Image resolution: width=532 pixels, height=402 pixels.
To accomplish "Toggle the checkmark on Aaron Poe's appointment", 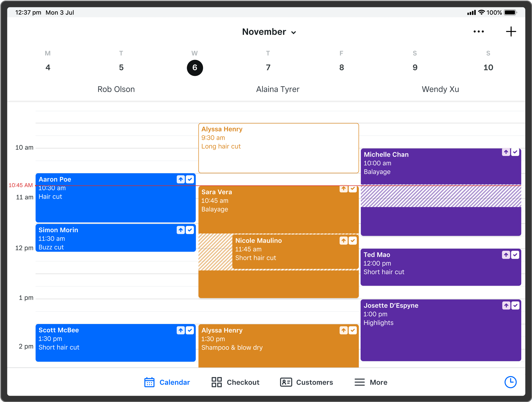I will (x=190, y=179).
